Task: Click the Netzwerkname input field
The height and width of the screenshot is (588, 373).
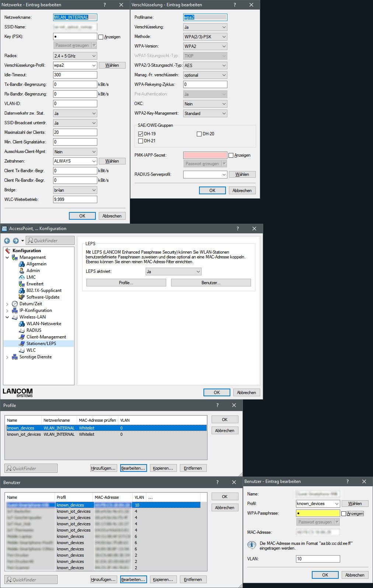Action: pyautogui.click(x=75, y=17)
